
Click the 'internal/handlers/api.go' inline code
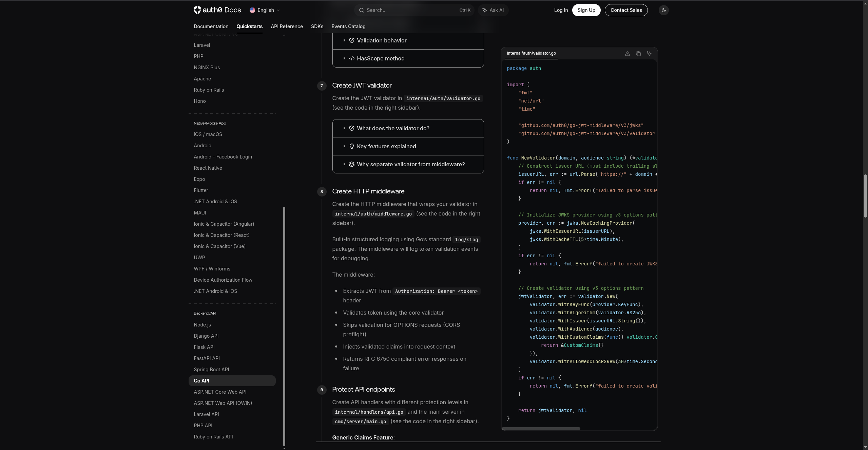pyautogui.click(x=369, y=412)
